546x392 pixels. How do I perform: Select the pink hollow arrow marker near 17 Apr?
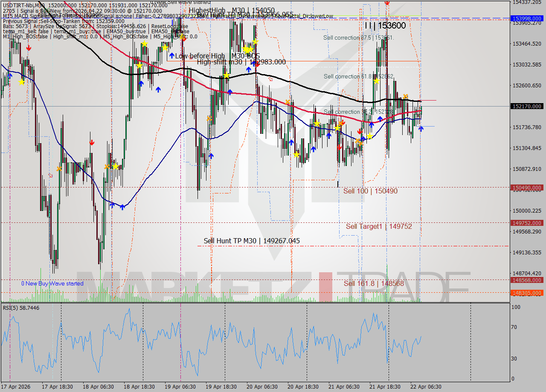coord(50,175)
